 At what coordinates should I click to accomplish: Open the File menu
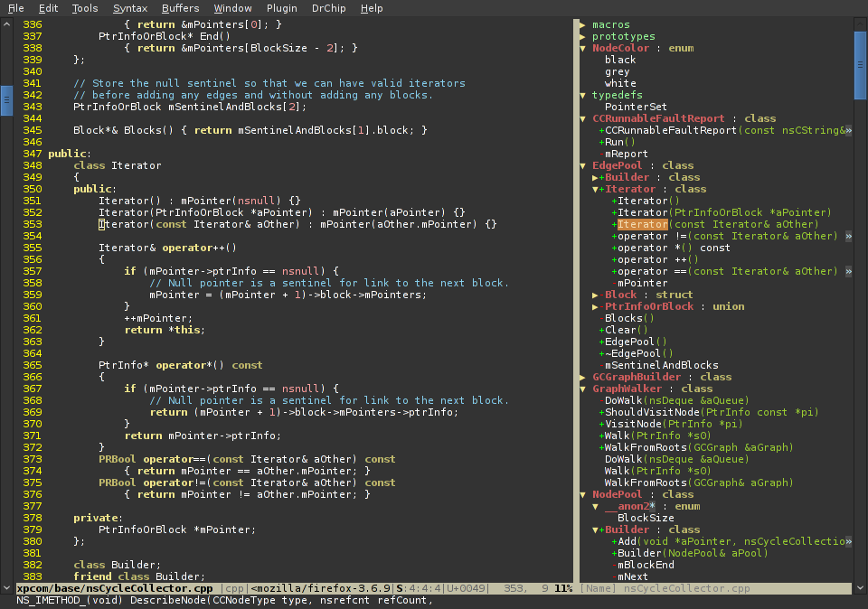pos(15,8)
